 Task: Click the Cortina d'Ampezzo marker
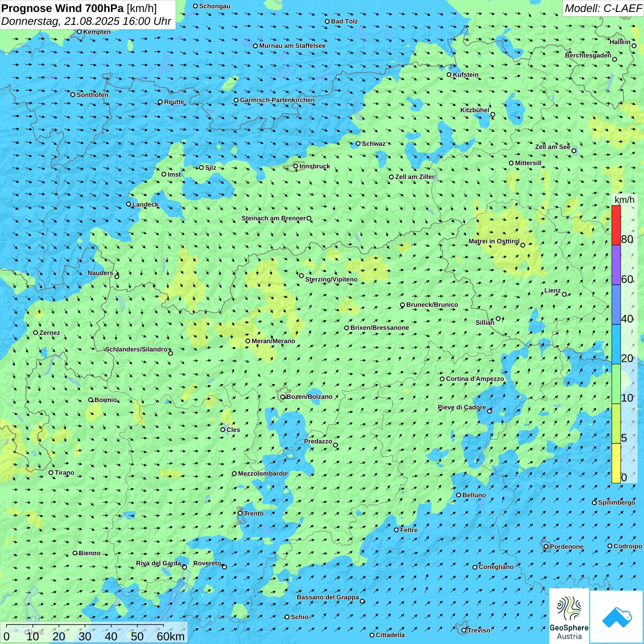click(x=443, y=379)
